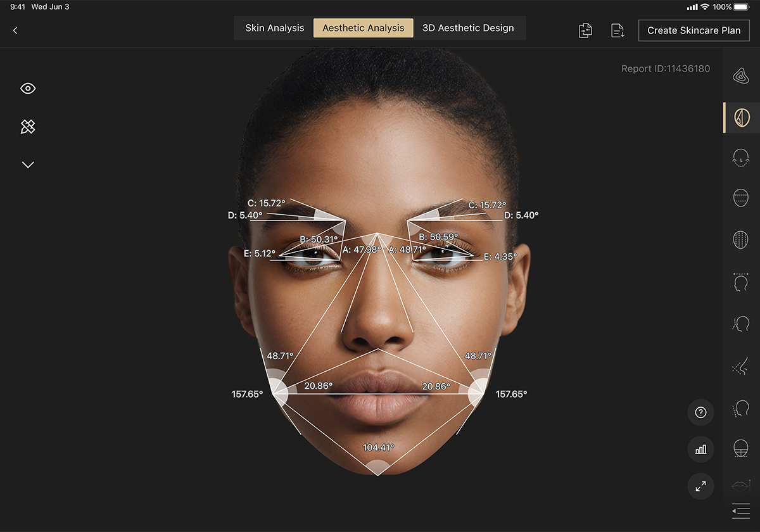Image resolution: width=760 pixels, height=532 pixels.
Task: Show the bar chart statistics
Action: (700, 449)
